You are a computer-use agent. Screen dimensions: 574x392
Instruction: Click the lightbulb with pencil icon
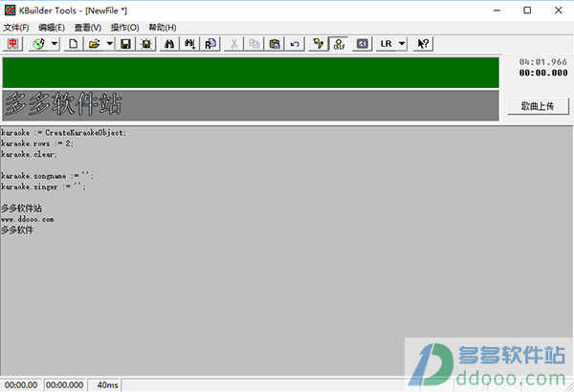point(319,44)
